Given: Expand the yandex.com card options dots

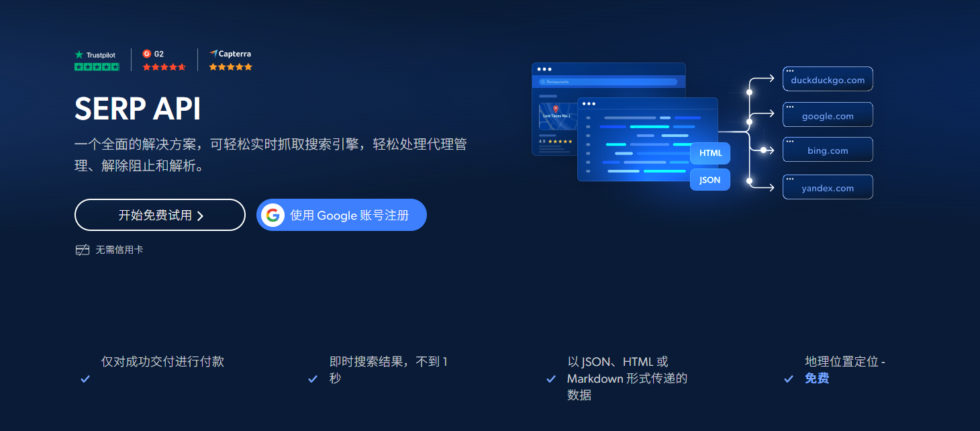Looking at the screenshot, I should coord(790,177).
